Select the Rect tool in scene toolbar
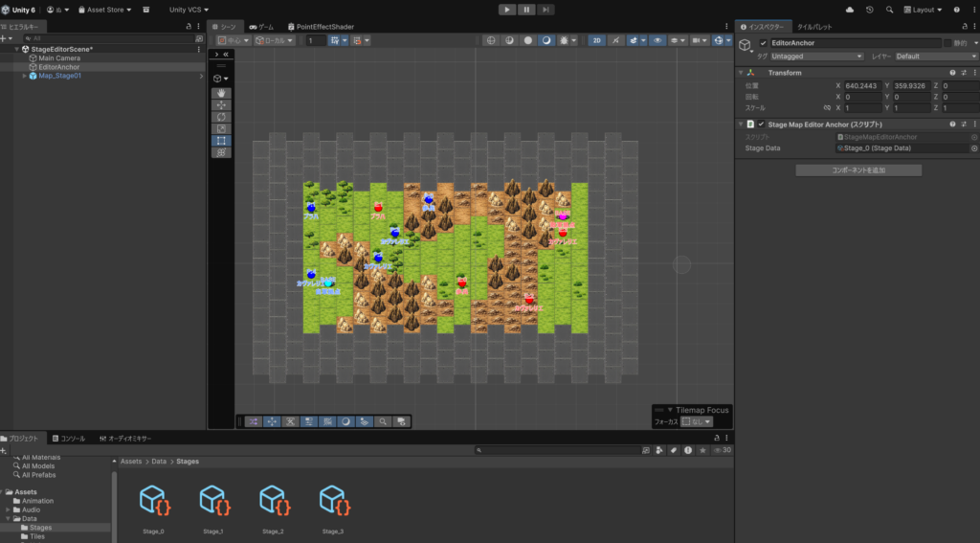The image size is (980, 543). click(x=221, y=141)
